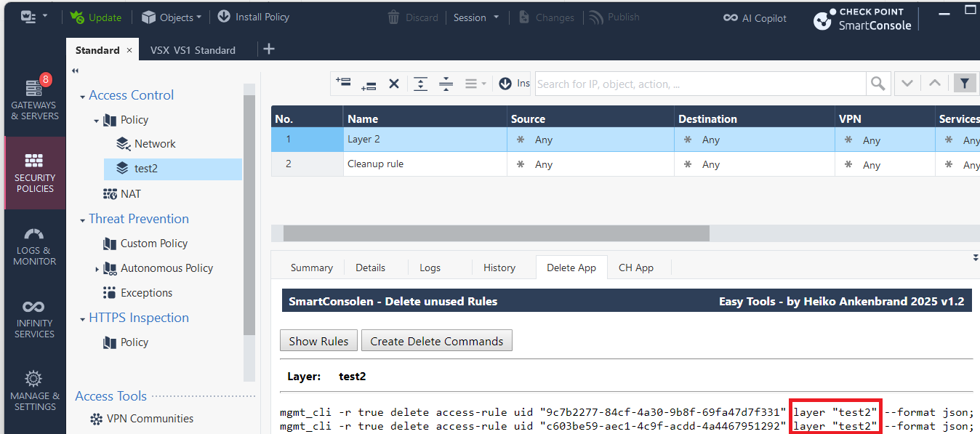
Task: Click the rulebase horizontal scrollbar
Action: click(x=496, y=233)
